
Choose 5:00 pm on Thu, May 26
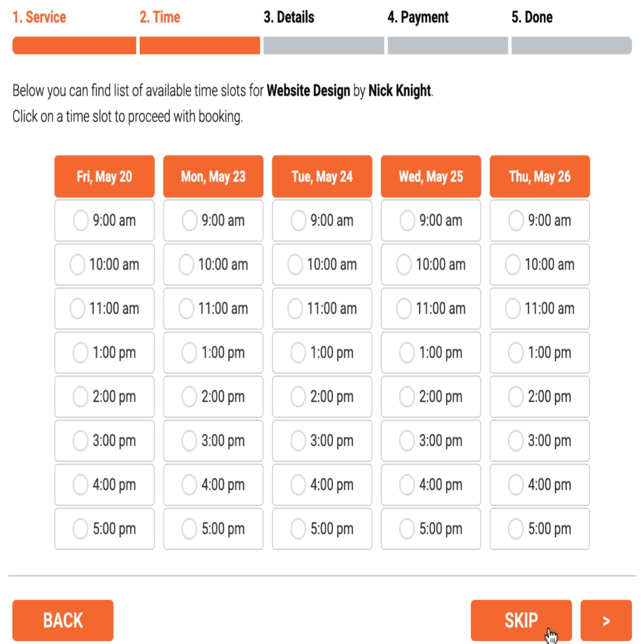(x=540, y=529)
